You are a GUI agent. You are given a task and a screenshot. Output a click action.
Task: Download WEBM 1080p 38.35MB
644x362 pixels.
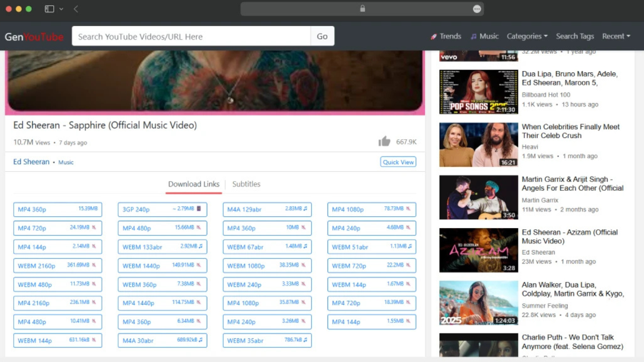267,265
